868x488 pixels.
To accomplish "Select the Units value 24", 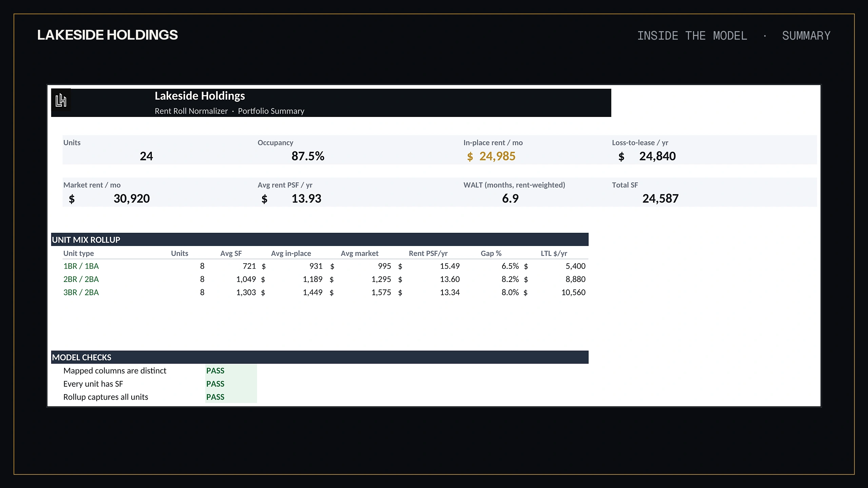I will tap(146, 156).
